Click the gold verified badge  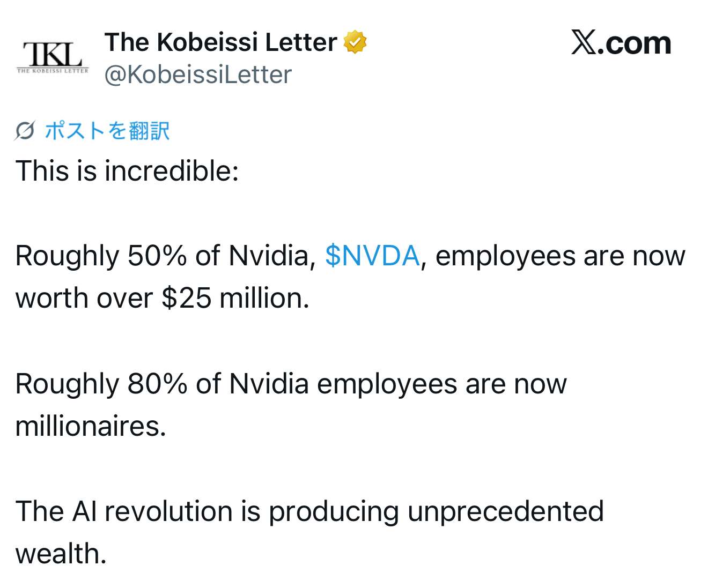tap(355, 42)
